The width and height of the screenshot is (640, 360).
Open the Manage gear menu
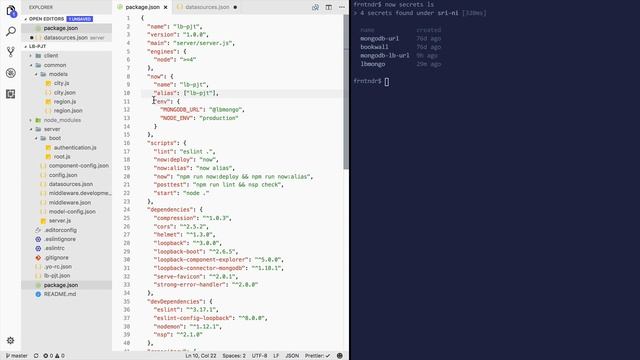click(x=11, y=340)
